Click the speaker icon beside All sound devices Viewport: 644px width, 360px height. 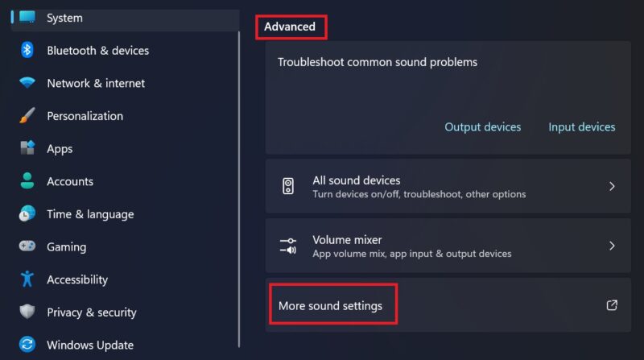click(288, 186)
